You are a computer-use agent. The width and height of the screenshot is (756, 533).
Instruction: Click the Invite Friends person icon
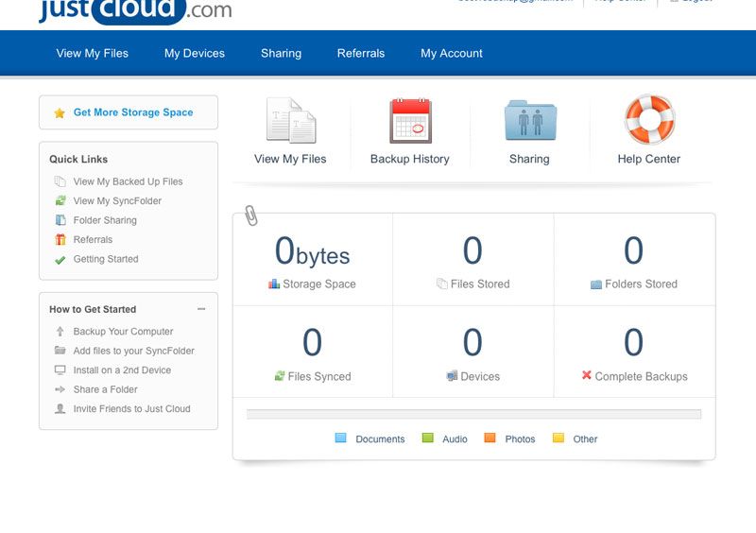[x=60, y=408]
